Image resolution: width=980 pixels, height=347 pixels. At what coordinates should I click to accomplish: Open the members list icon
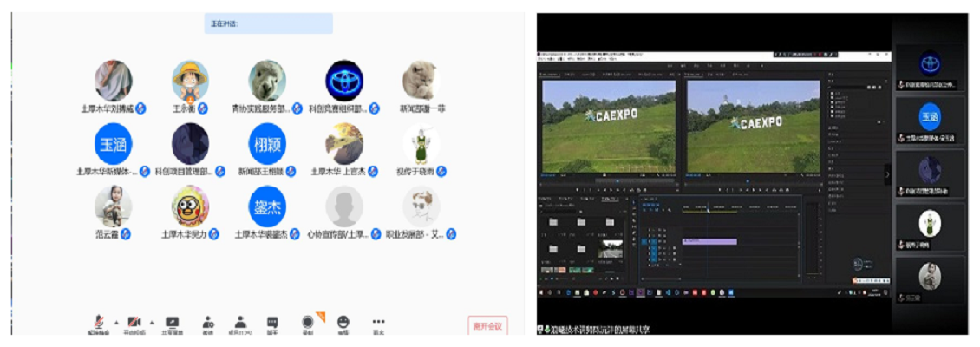tap(240, 322)
